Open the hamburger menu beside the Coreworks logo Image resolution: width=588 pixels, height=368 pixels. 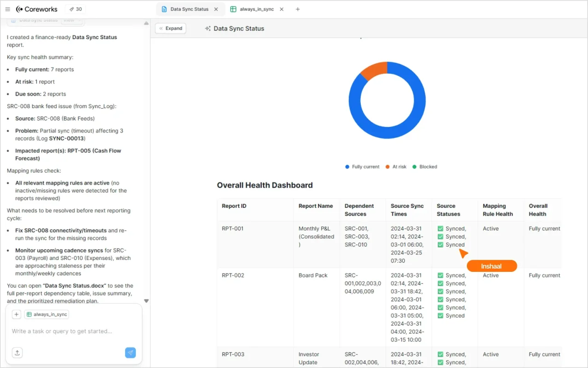click(7, 9)
